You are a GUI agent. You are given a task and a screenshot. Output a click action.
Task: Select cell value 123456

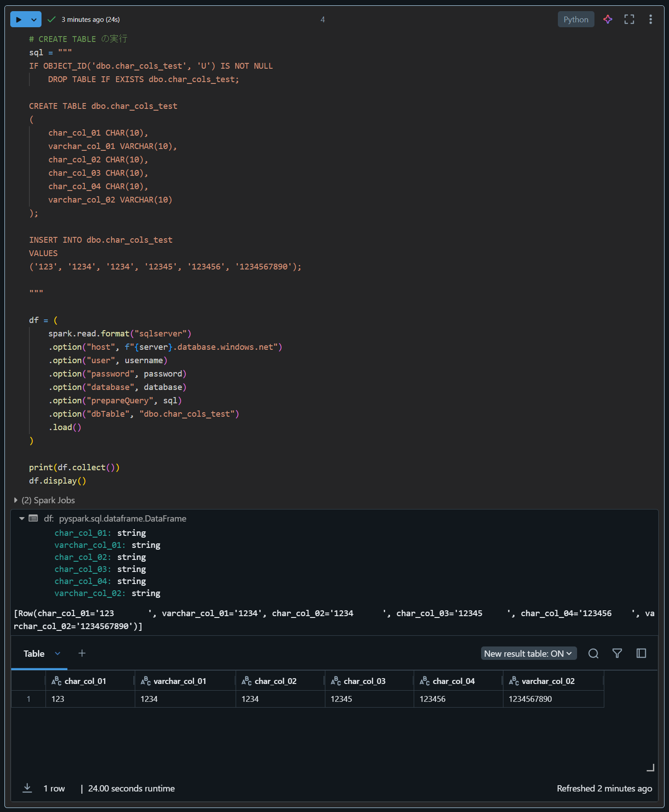[458, 699]
